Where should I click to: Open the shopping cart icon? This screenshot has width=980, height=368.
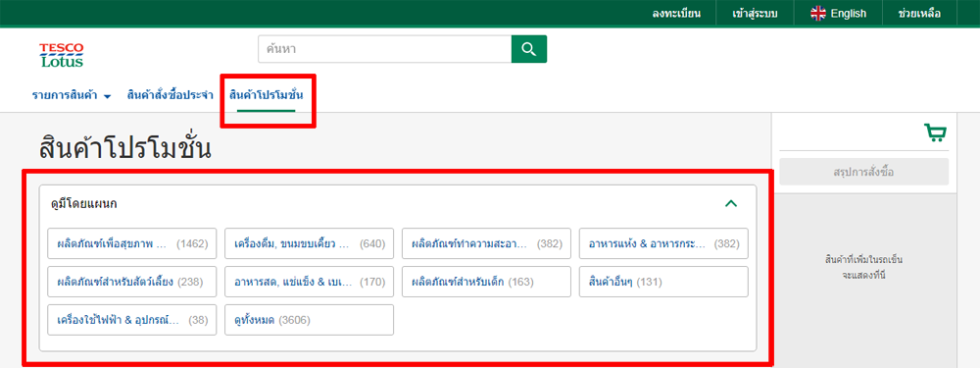click(935, 133)
